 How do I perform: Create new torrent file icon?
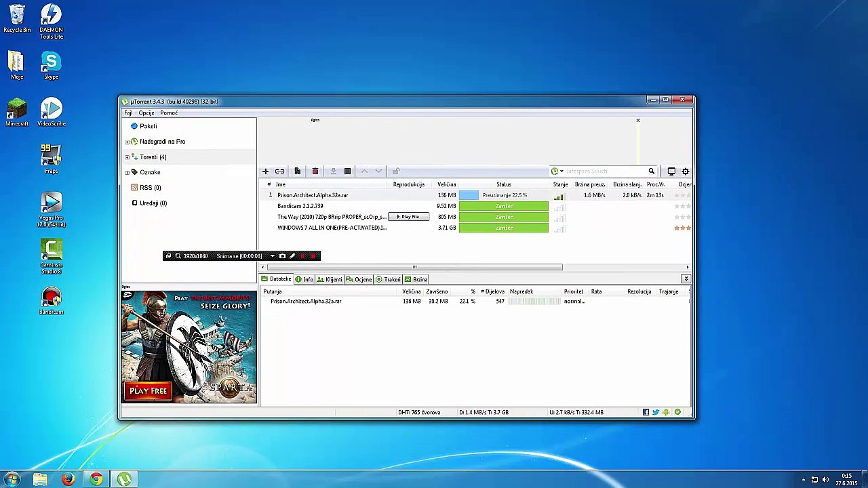coord(297,171)
